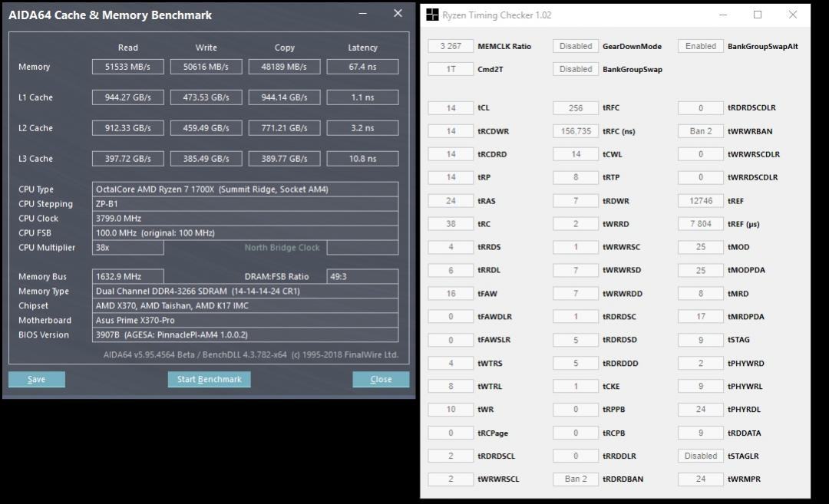
Task: Close AIDA64 window with the X icon
Action: point(398,13)
